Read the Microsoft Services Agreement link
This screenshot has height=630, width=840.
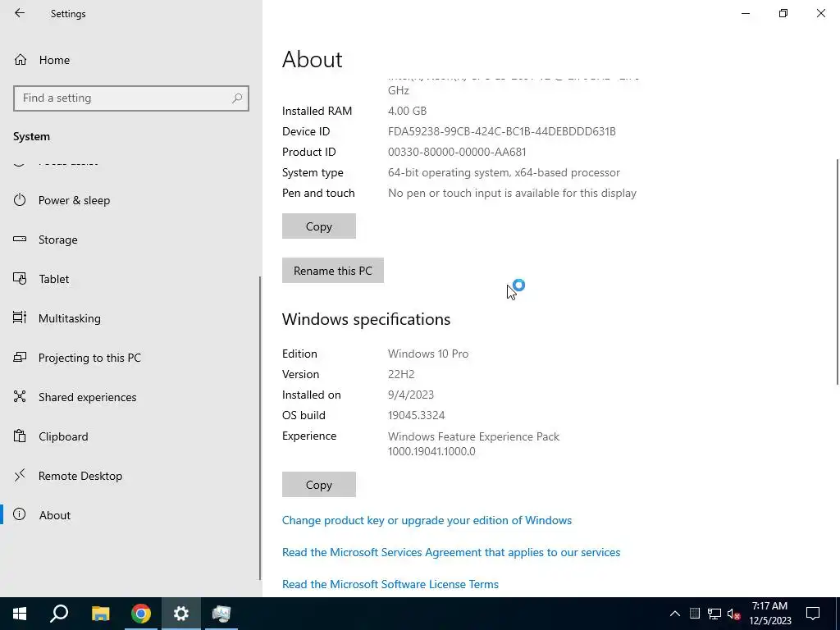[451, 552]
